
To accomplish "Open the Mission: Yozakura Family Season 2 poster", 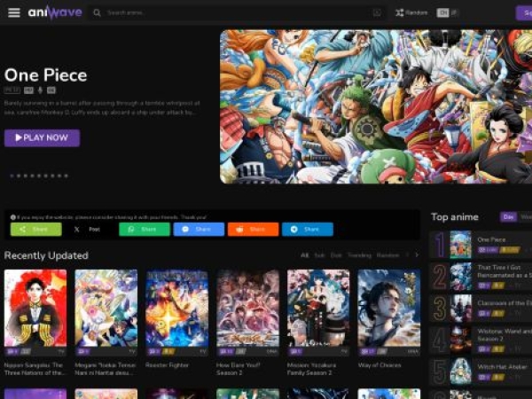I will 318,308.
